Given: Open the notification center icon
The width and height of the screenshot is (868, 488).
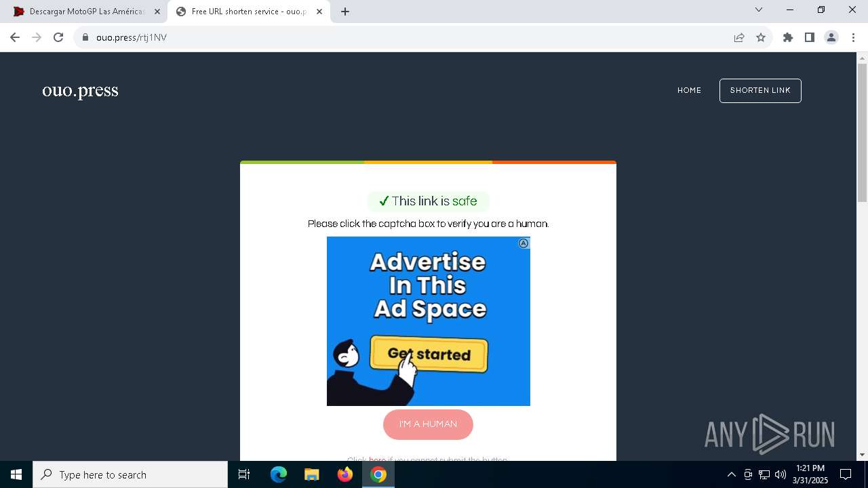Looking at the screenshot, I should tap(846, 474).
